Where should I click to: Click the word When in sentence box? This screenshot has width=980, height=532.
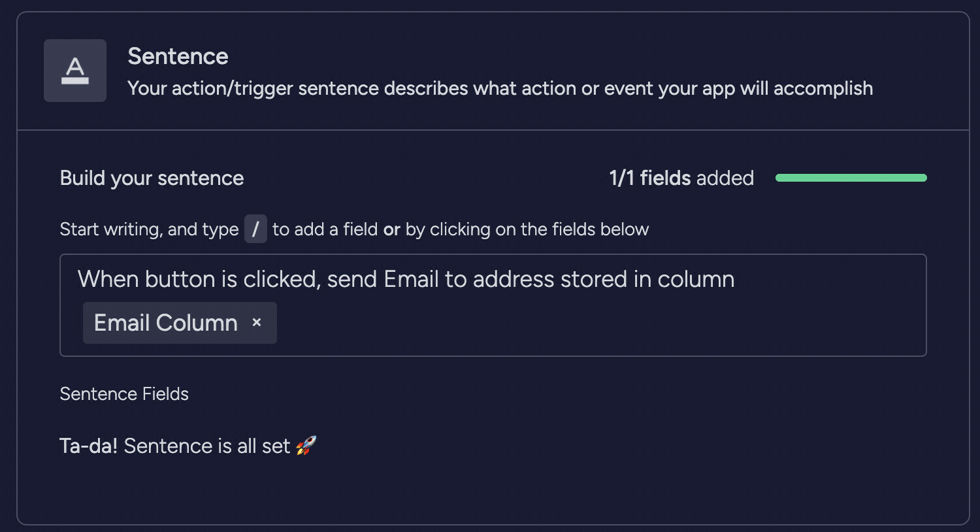point(108,279)
